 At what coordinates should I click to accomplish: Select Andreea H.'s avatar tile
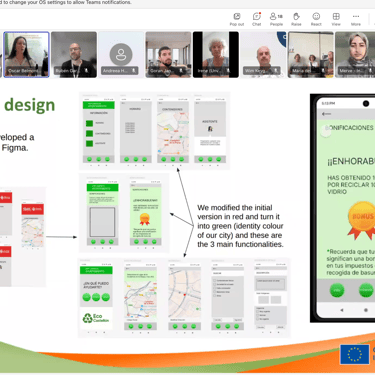(121, 55)
